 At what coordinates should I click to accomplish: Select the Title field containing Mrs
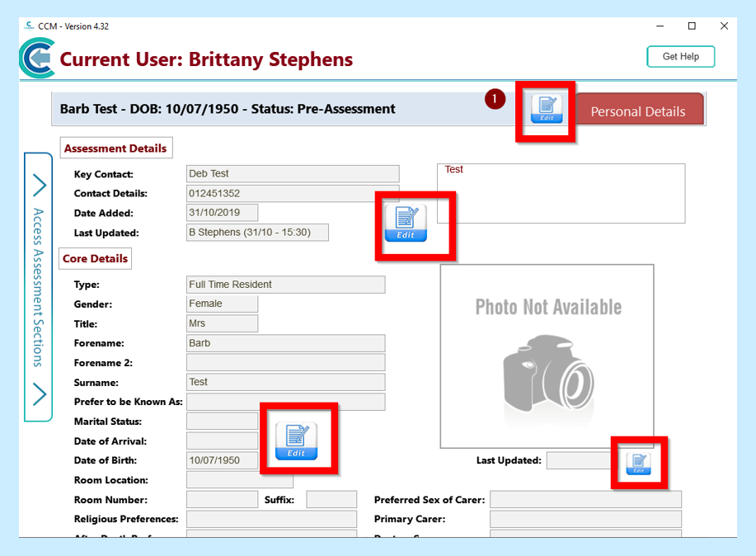222,323
